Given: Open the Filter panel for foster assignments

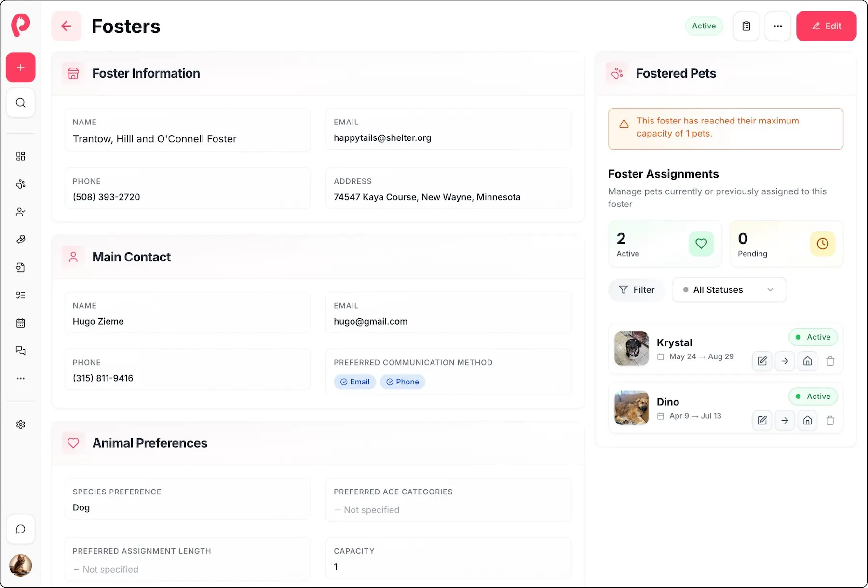Looking at the screenshot, I should coord(637,289).
